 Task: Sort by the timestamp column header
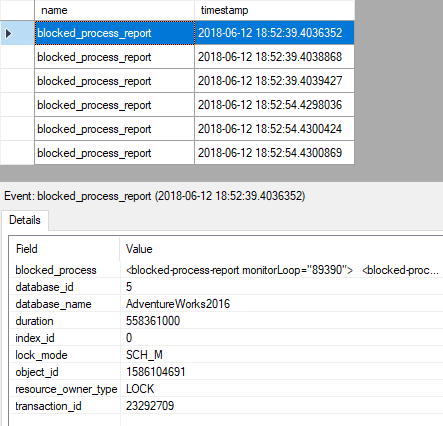pyautogui.click(x=274, y=10)
